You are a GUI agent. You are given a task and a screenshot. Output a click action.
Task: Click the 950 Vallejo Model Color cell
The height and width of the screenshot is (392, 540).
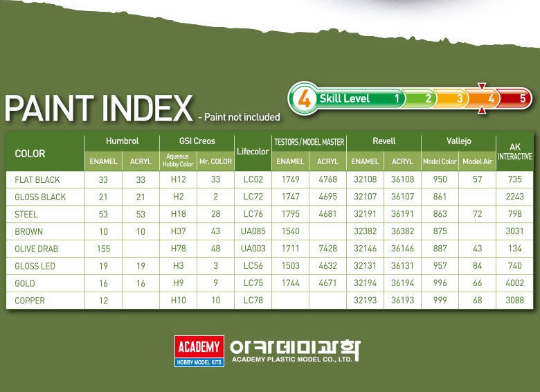(x=440, y=179)
